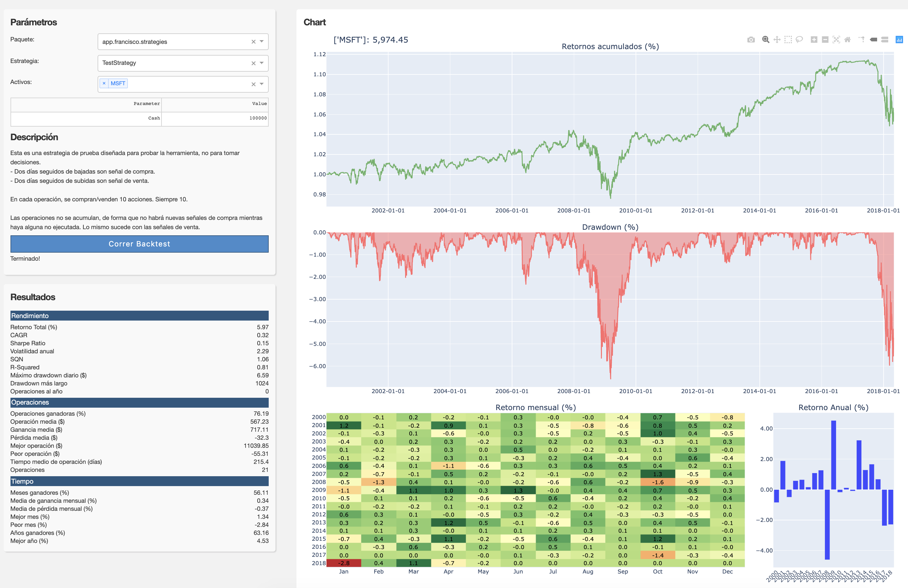Viewport: 908px width, 588px height.
Task: Enable compare data on hover
Action: pos(885,40)
